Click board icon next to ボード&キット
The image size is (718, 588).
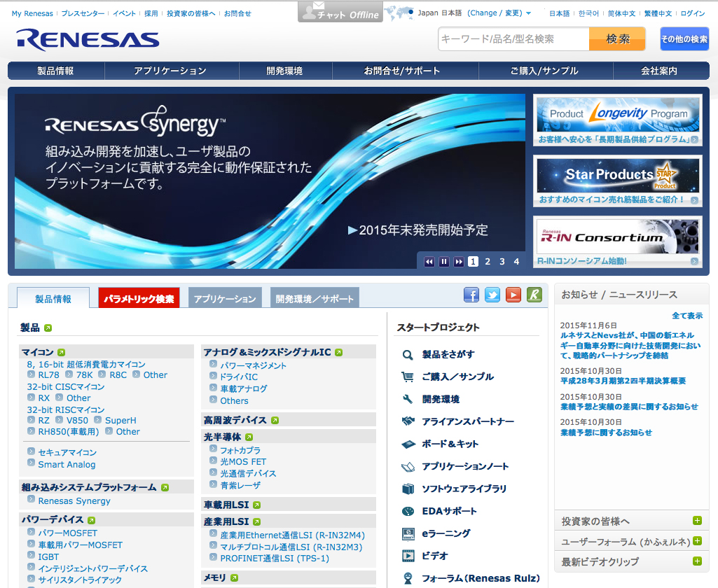pos(408,444)
